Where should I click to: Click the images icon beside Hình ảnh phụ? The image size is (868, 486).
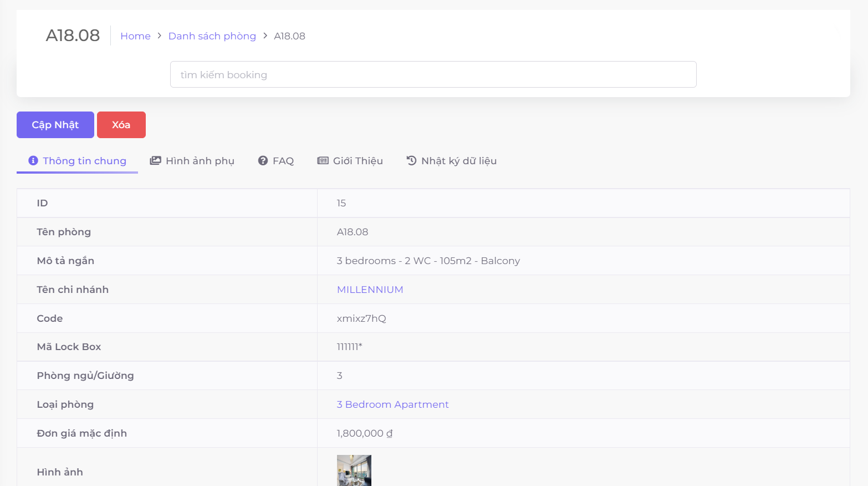tap(155, 160)
